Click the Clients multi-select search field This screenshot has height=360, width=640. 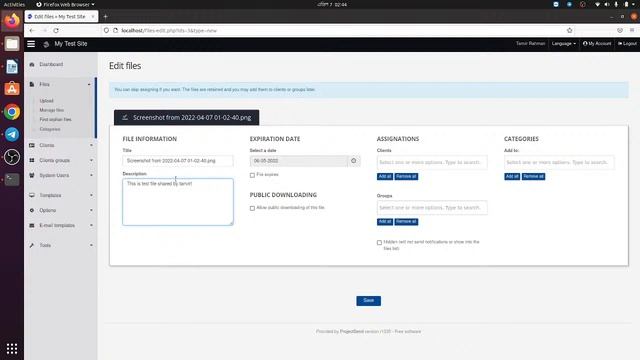(432, 162)
